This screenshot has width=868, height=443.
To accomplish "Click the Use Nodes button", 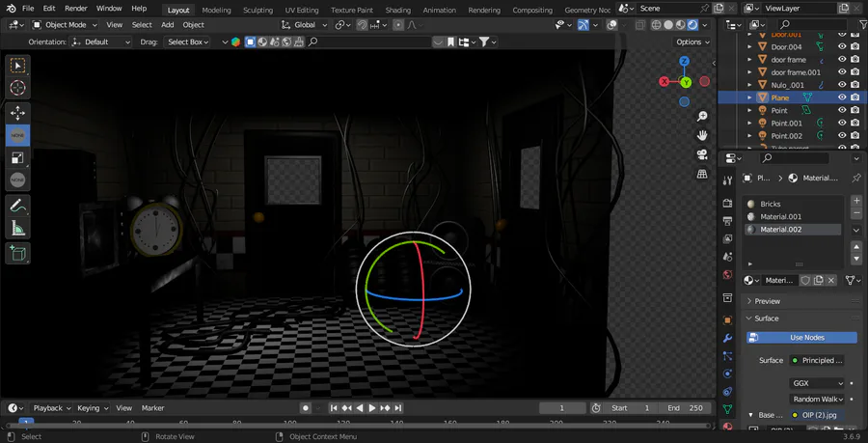I will (x=801, y=338).
